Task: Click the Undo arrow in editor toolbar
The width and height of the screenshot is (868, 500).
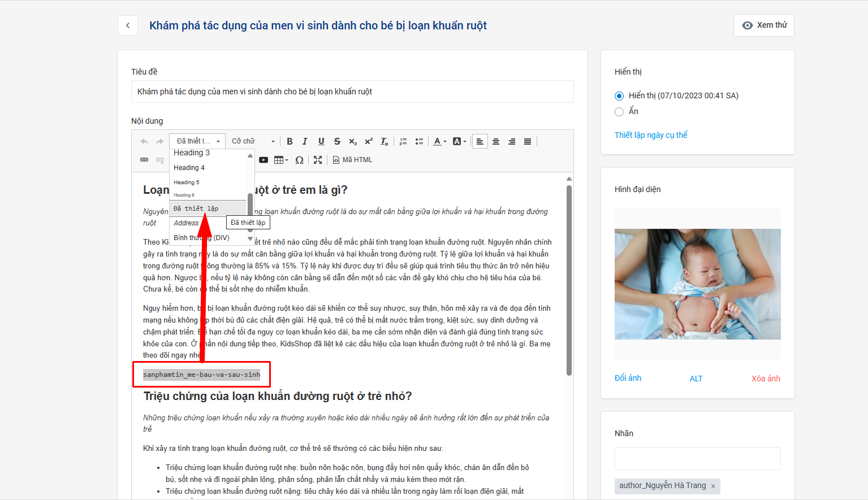Action: click(x=144, y=141)
